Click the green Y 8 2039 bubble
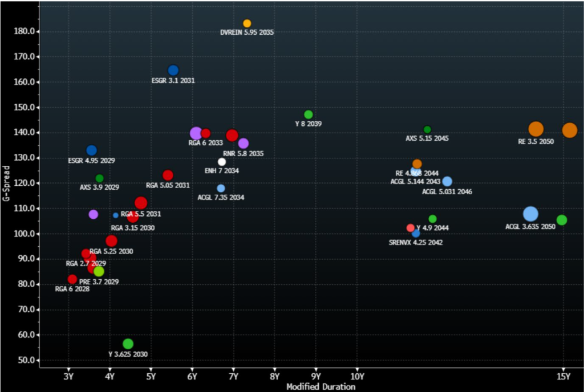584x392 pixels. tap(309, 115)
